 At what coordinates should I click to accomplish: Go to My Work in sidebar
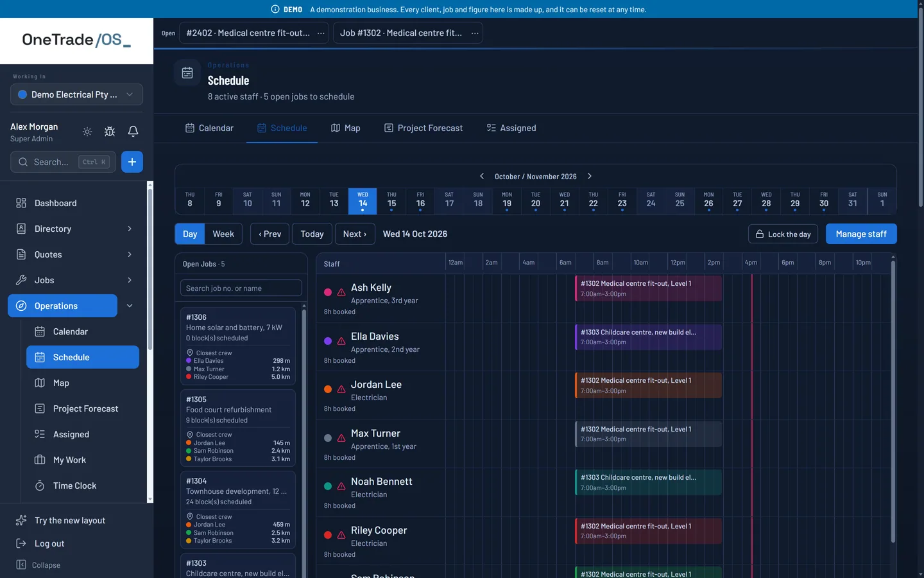click(x=83, y=460)
